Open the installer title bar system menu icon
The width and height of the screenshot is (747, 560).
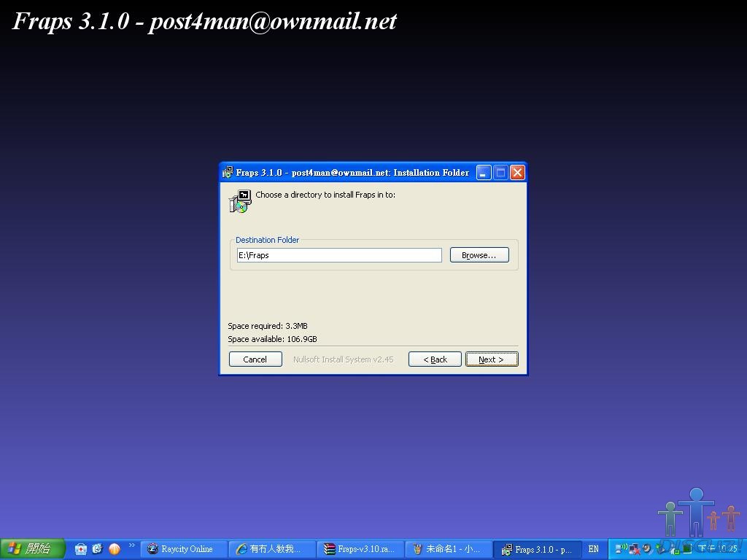coord(228,172)
